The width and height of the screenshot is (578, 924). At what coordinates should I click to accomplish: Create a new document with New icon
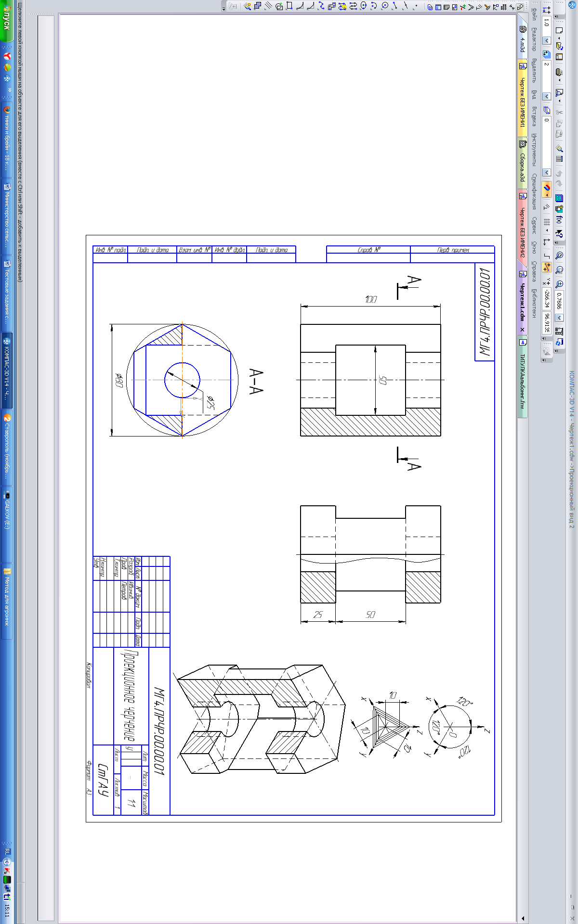(x=559, y=30)
